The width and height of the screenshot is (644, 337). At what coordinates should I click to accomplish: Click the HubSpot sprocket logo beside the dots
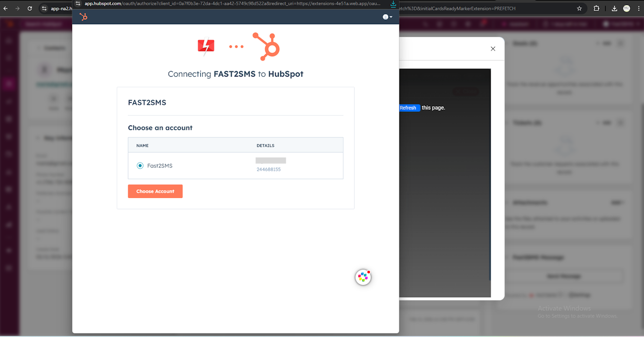[266, 46]
